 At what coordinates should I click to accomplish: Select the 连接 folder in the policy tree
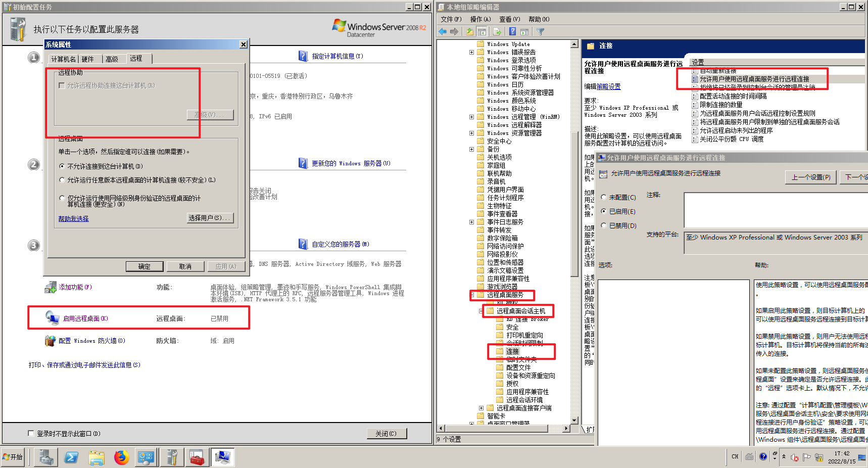(x=513, y=351)
